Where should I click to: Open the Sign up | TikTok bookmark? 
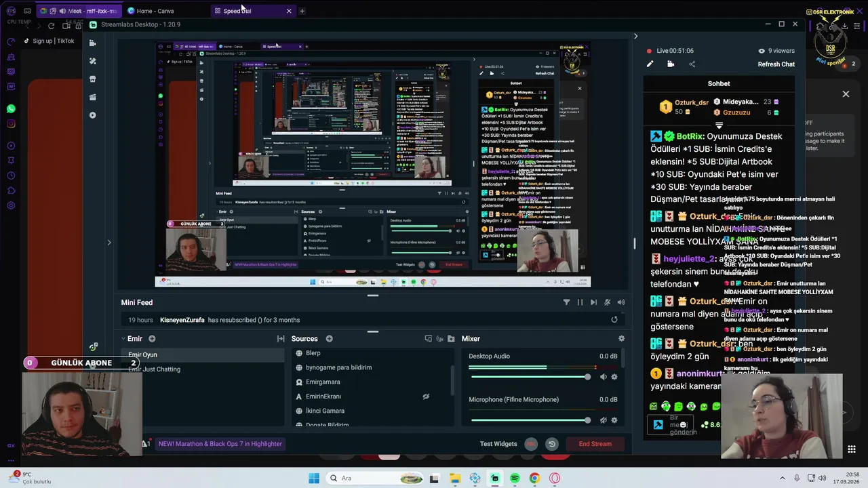(49, 41)
